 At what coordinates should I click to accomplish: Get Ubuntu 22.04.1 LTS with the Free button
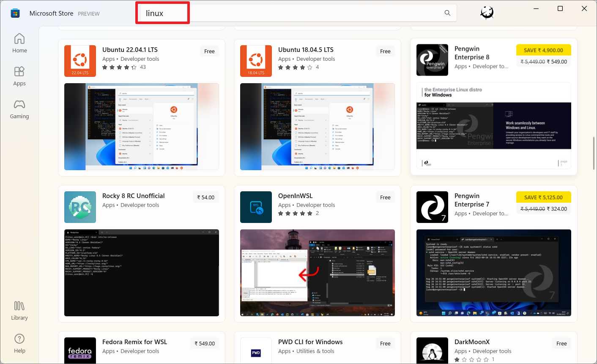209,51
